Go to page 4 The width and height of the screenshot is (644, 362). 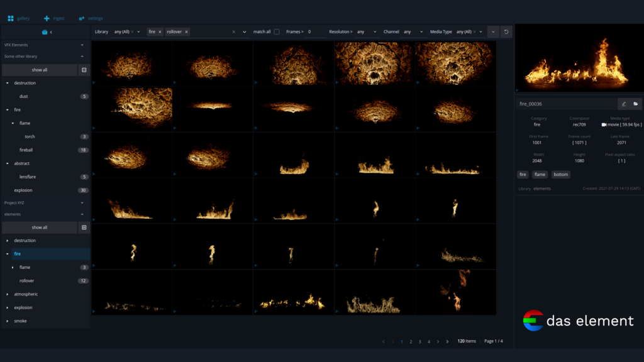pyautogui.click(x=429, y=341)
